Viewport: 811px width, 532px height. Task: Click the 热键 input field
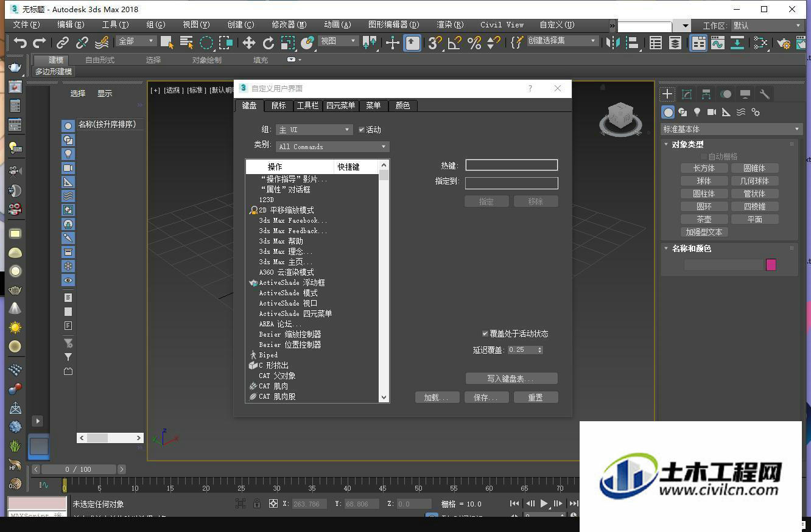[511, 165]
